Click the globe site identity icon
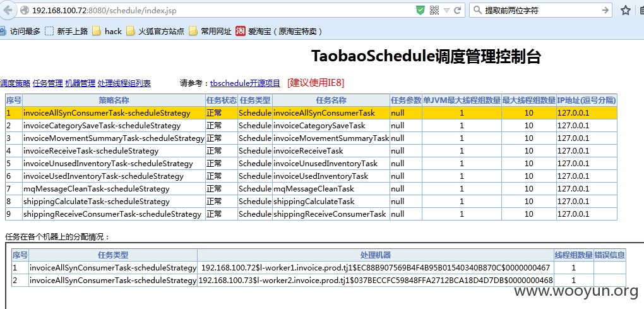This screenshot has height=309, width=644. click(24, 10)
